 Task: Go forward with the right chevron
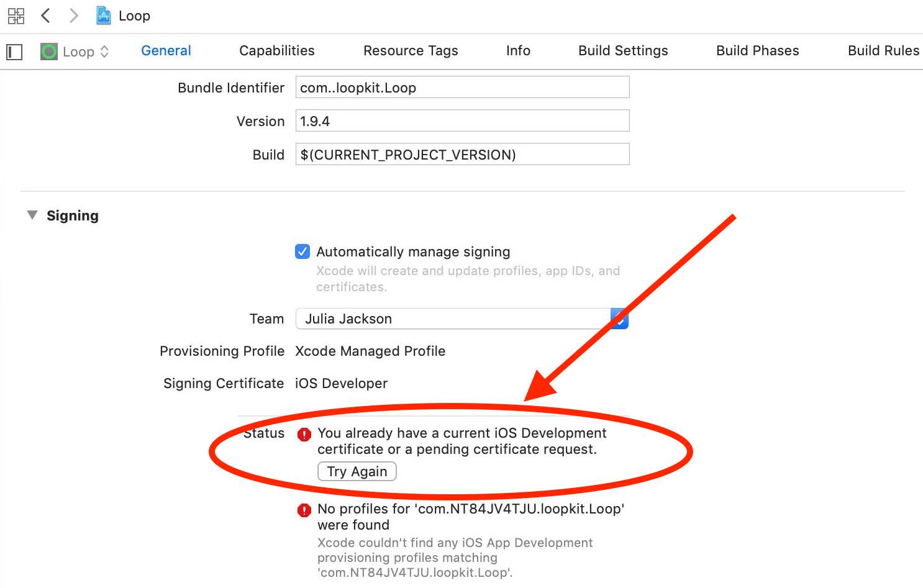pos(74,16)
